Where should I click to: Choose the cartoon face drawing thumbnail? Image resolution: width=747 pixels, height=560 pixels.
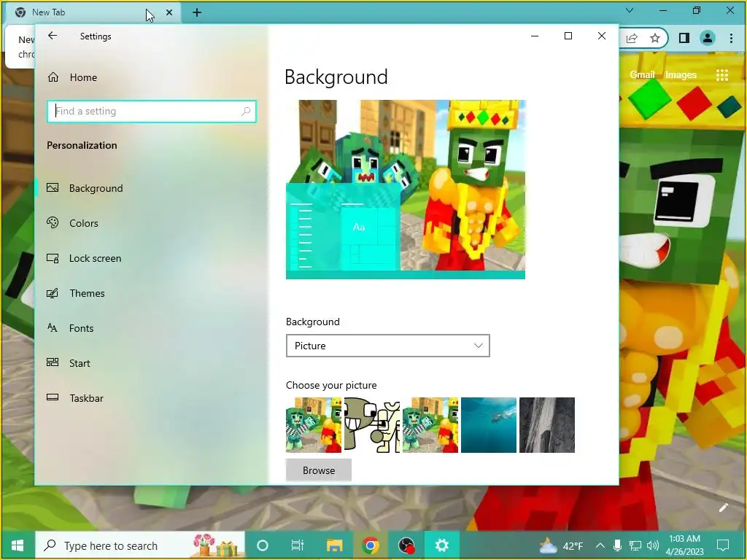372,425
